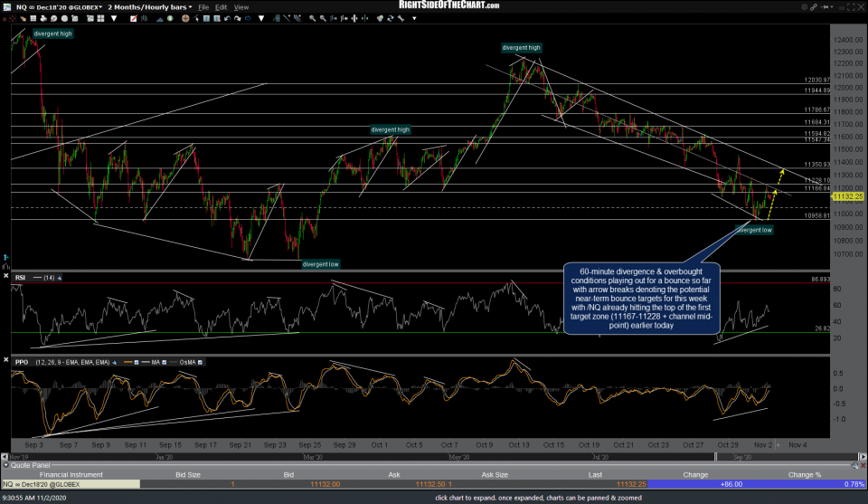The height and width of the screenshot is (504, 868).
Task: Toggle the PPO MA line checkbox
Action: click(x=164, y=362)
